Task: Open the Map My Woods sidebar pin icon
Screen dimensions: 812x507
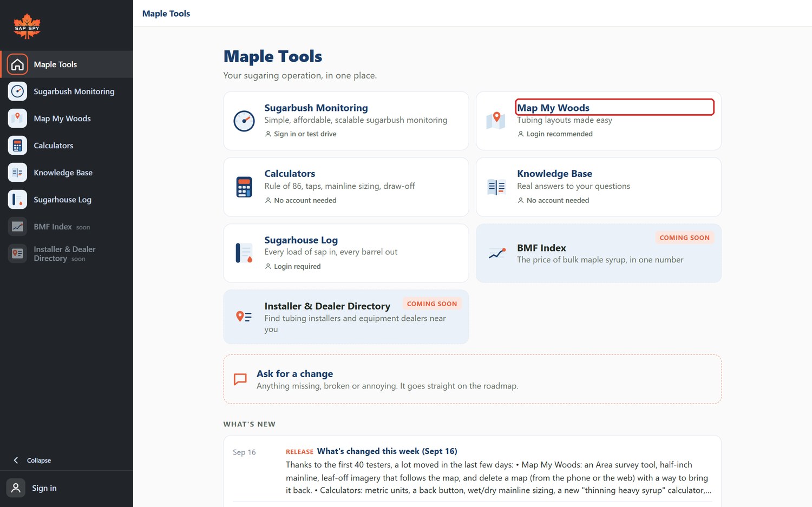Action: click(17, 118)
